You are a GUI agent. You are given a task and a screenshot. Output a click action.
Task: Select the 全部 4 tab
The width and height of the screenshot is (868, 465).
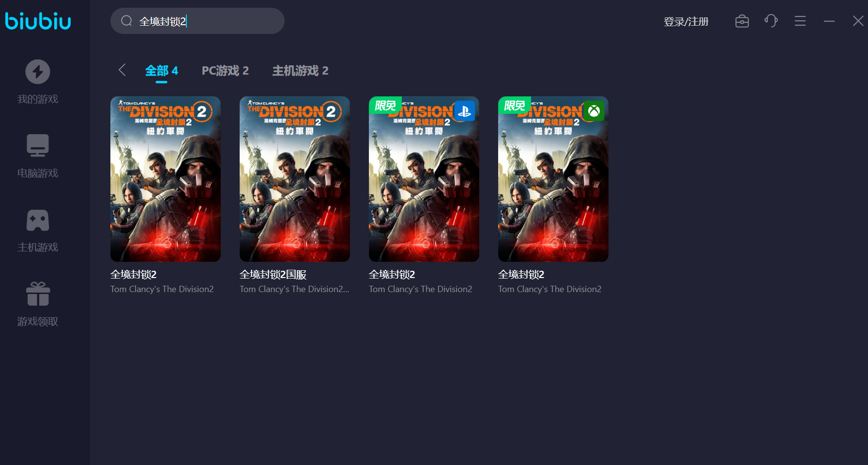pyautogui.click(x=162, y=71)
